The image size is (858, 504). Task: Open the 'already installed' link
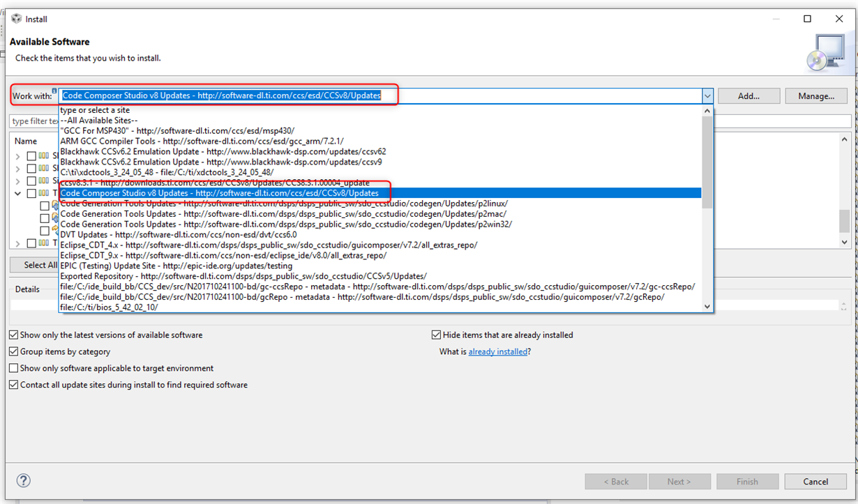(x=497, y=352)
